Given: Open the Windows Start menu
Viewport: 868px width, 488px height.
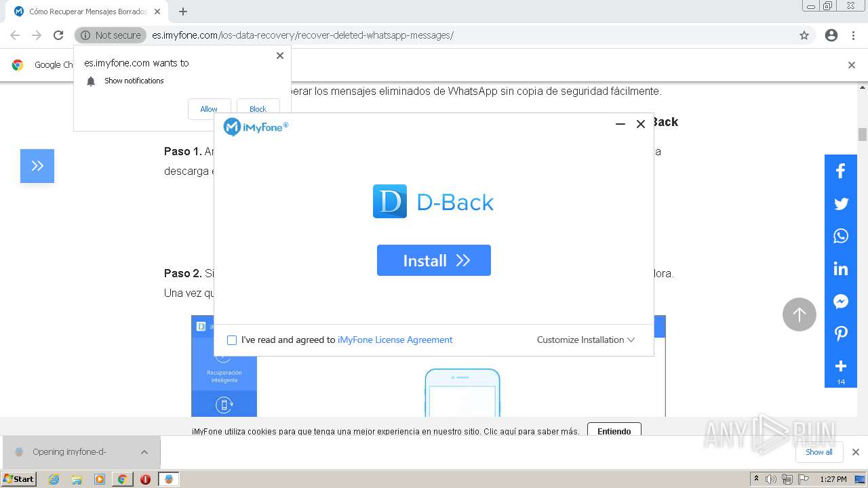Looking at the screenshot, I should click(18, 479).
